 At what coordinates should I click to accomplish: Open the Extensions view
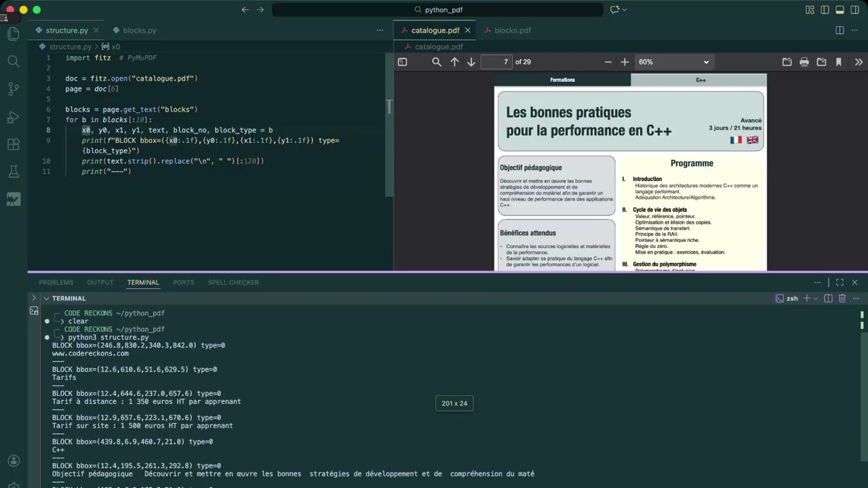(x=13, y=144)
